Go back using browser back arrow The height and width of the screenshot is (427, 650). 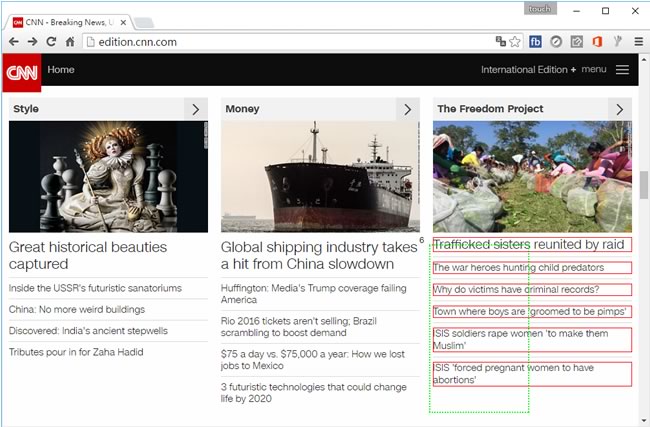point(14,42)
